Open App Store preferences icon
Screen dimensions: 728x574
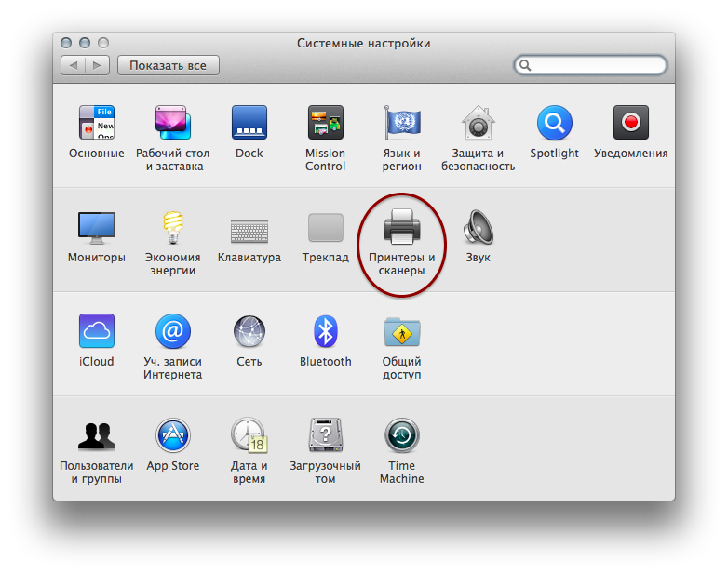[173, 435]
